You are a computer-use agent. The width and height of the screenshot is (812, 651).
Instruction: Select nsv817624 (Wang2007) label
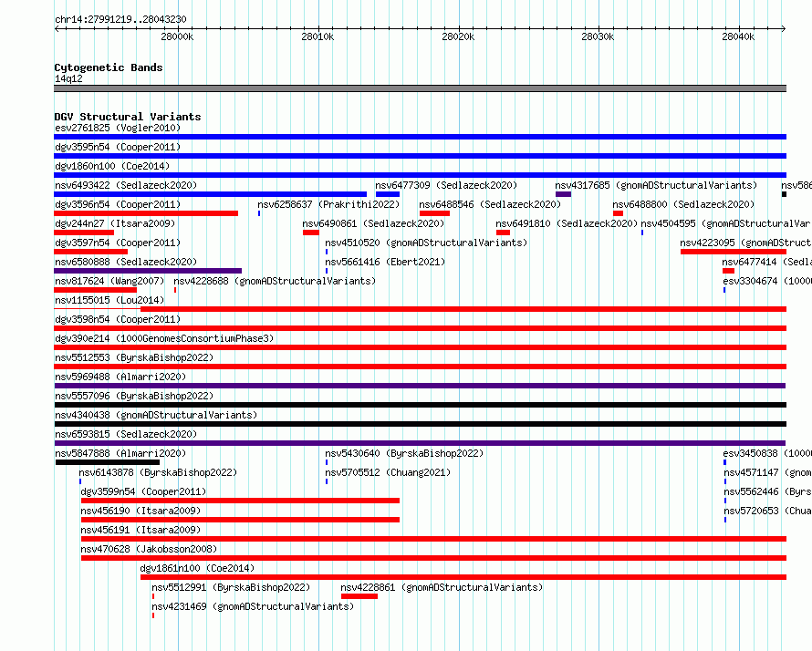109,281
